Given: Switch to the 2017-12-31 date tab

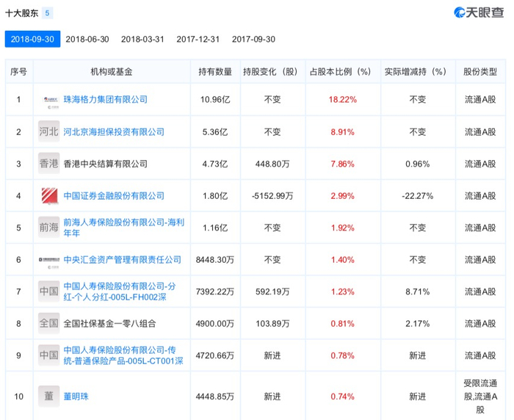Looking at the screenshot, I should (x=198, y=40).
